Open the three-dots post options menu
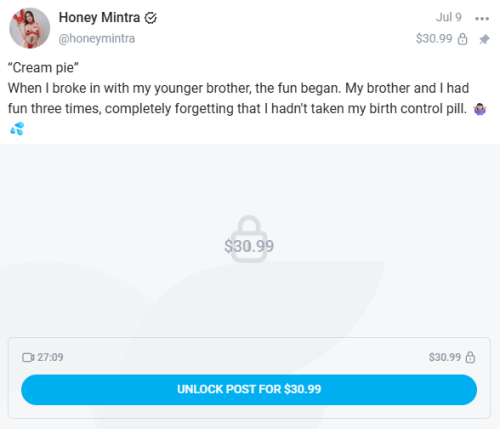500x429 pixels. pyautogui.click(x=482, y=18)
